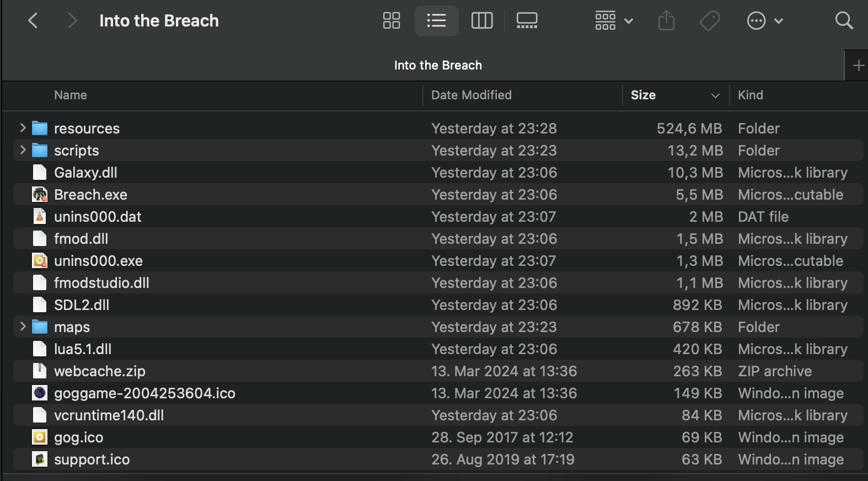Screen dimensions: 868x481
Task: Click the webcache.zip archive icon
Action: pyautogui.click(x=40, y=371)
